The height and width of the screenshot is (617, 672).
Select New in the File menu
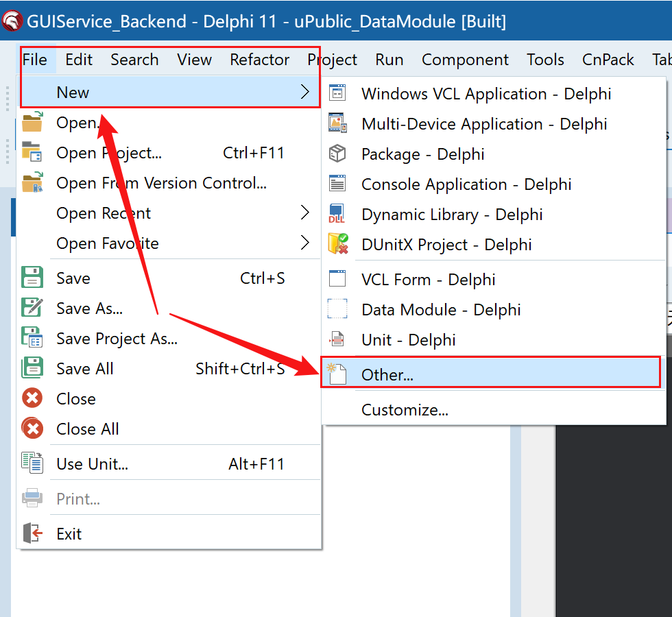(170, 92)
